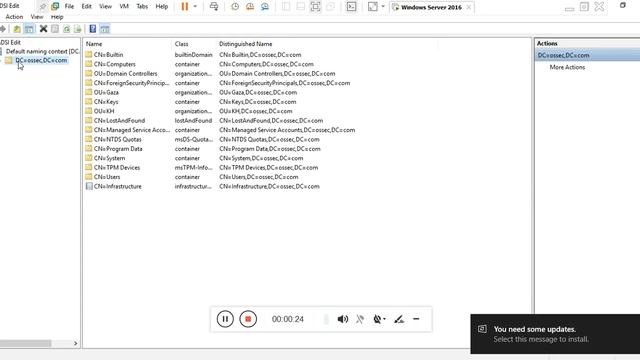Minimize the recorder control bar
Viewport: 640px width, 360px height.
click(416, 319)
